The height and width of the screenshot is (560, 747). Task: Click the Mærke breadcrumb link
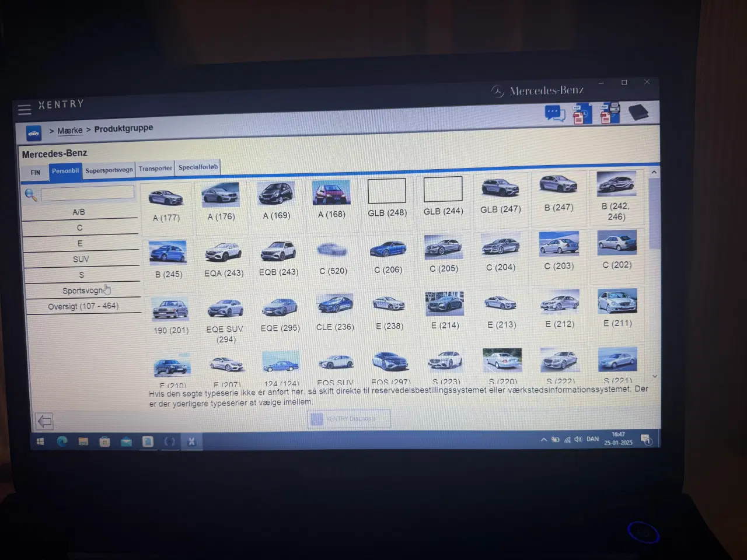coord(70,131)
